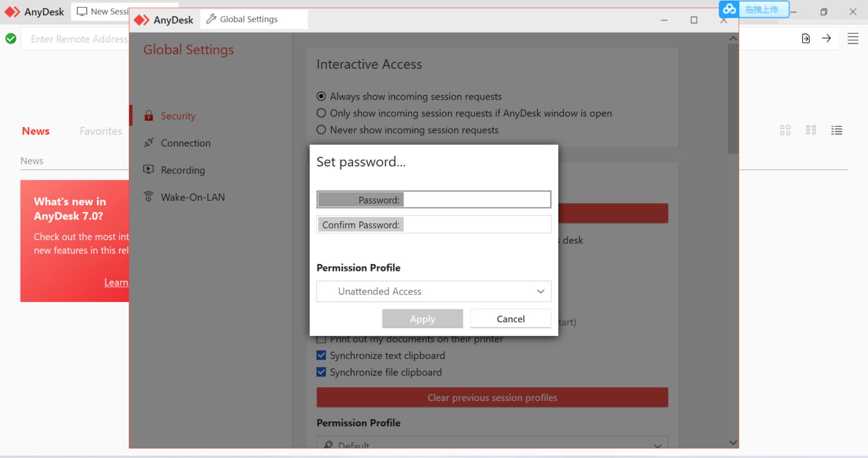The width and height of the screenshot is (868, 458).
Task: Click the Learn more link in news card
Action: (116, 282)
